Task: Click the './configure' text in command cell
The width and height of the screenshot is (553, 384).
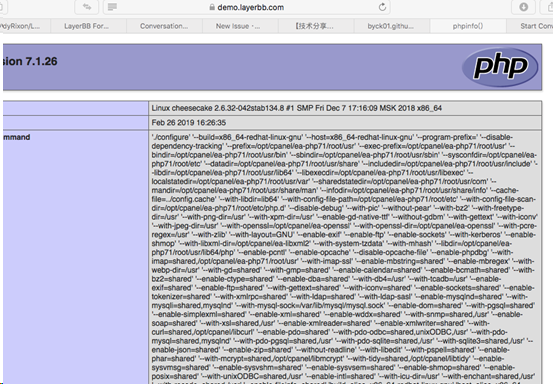Action: tap(171, 137)
